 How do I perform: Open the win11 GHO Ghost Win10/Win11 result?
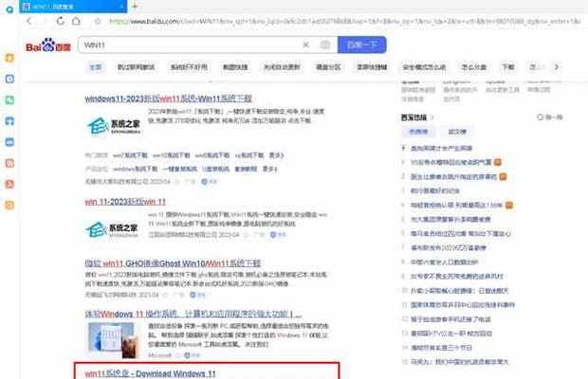(x=173, y=263)
